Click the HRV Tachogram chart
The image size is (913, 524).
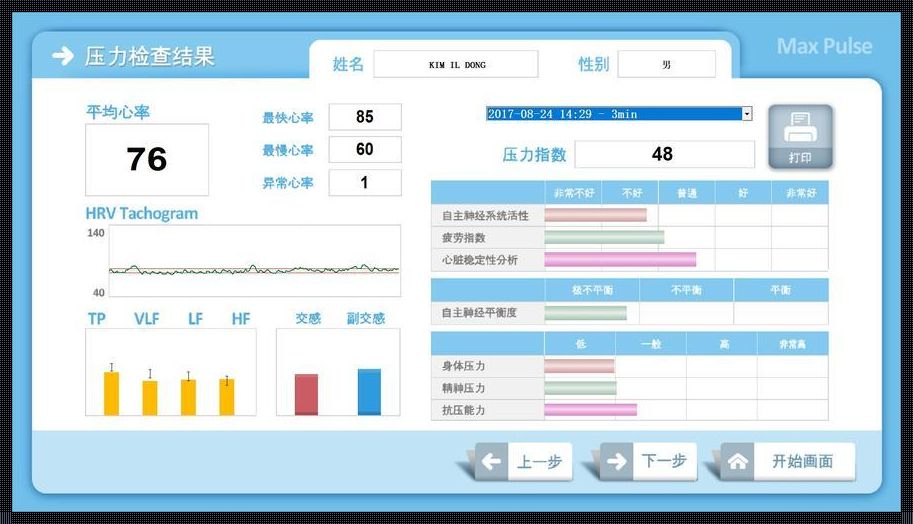[254, 261]
